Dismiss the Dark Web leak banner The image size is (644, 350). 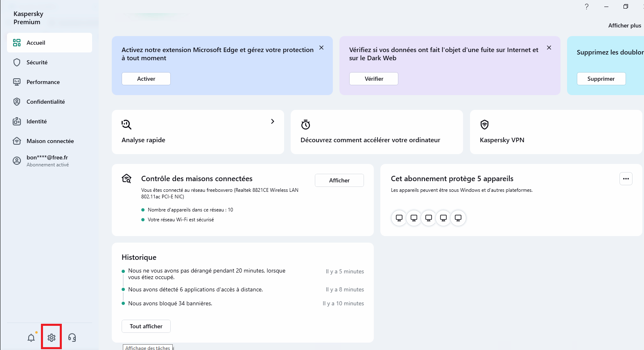click(549, 48)
